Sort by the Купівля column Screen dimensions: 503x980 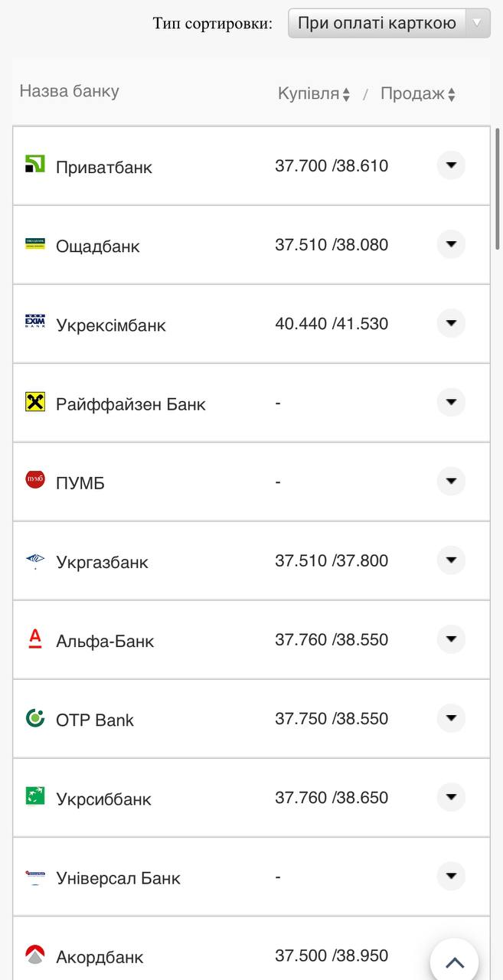coord(314,94)
